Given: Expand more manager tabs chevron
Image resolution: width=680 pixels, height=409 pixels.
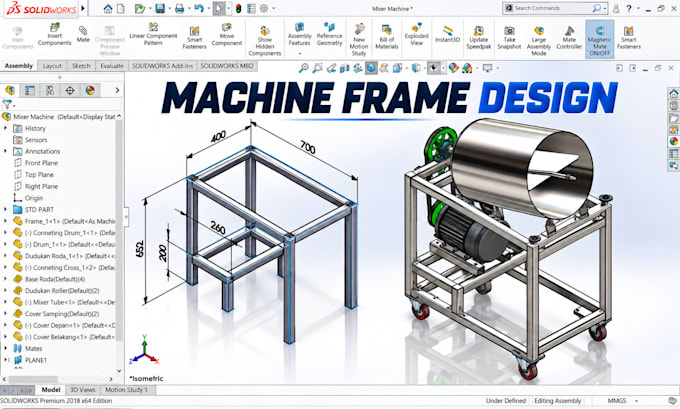Looking at the screenshot, I should (x=117, y=90).
